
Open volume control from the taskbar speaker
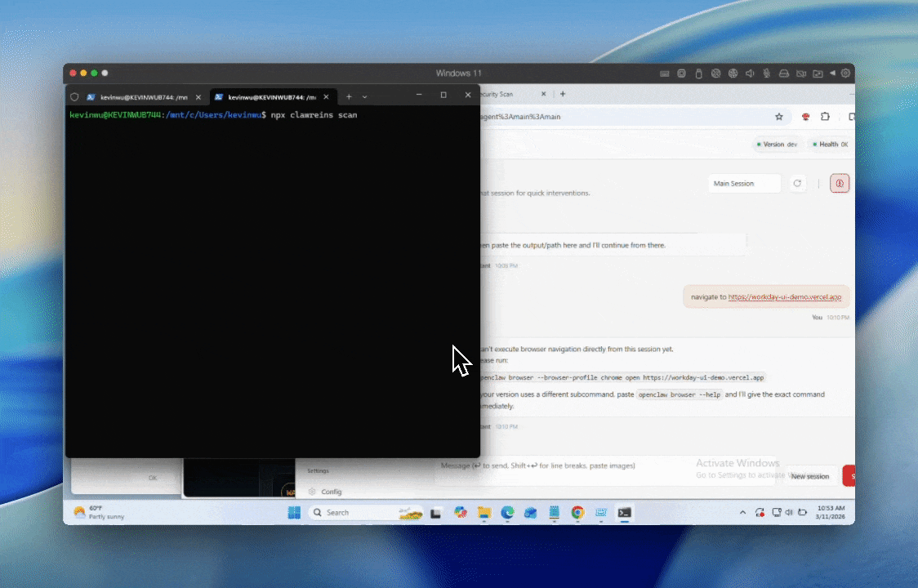pos(787,512)
